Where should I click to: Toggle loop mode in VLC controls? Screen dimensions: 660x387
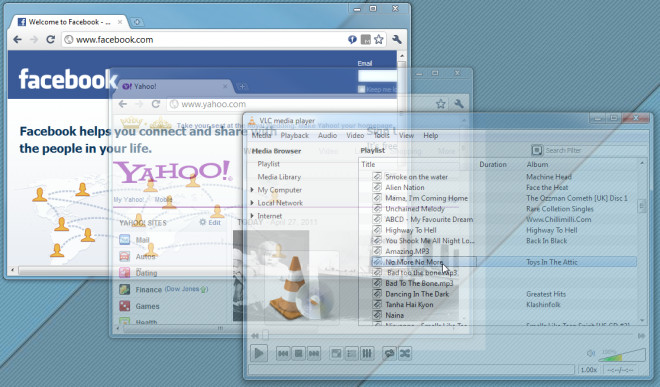tap(389, 353)
